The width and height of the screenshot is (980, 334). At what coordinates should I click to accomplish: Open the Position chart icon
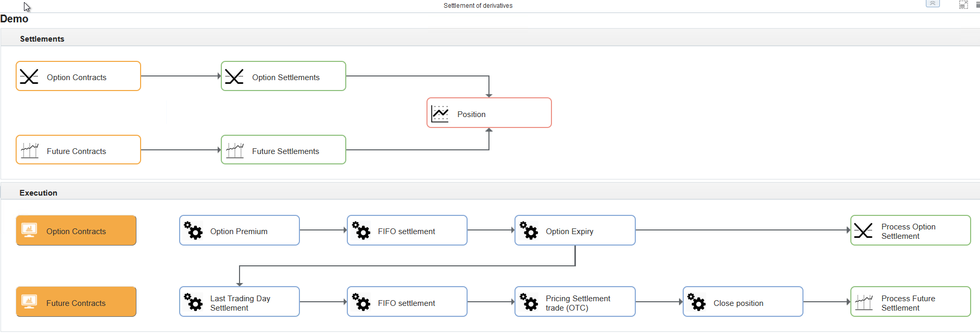(x=440, y=113)
